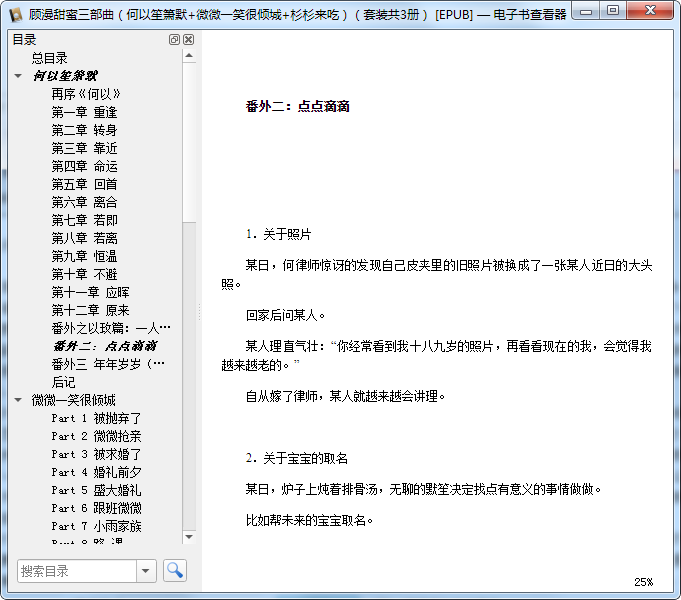Collapse the 微微一笑很倾城 tree node
This screenshot has height=600, width=681.
[x=18, y=400]
